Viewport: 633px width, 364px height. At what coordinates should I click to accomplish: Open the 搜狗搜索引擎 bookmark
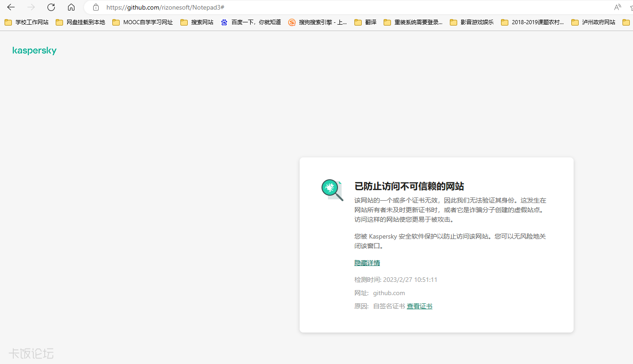coord(317,22)
